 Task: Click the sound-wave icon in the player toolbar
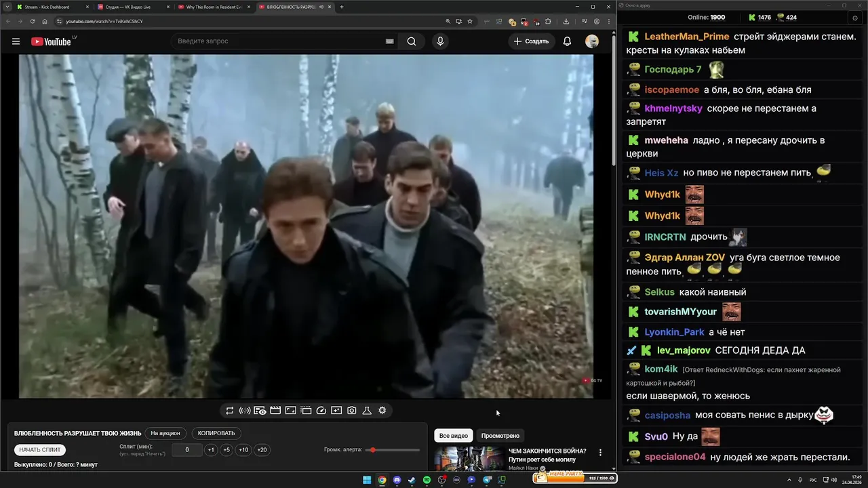(x=245, y=411)
